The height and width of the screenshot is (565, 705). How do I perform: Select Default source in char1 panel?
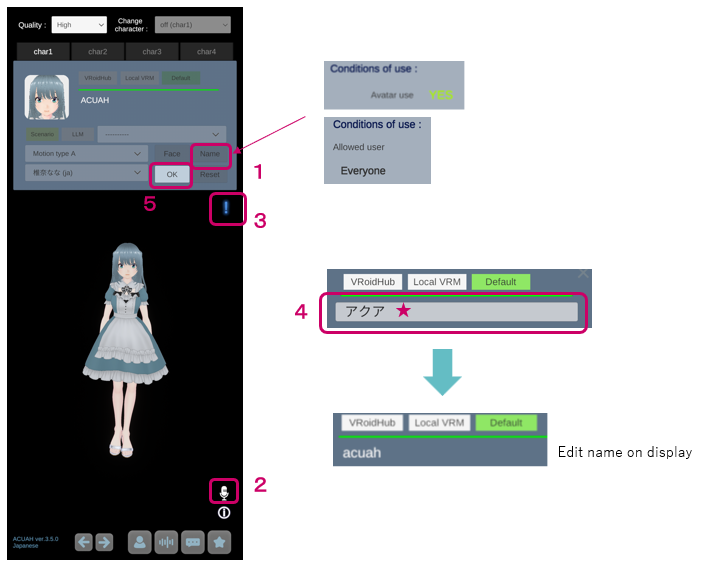(181, 78)
